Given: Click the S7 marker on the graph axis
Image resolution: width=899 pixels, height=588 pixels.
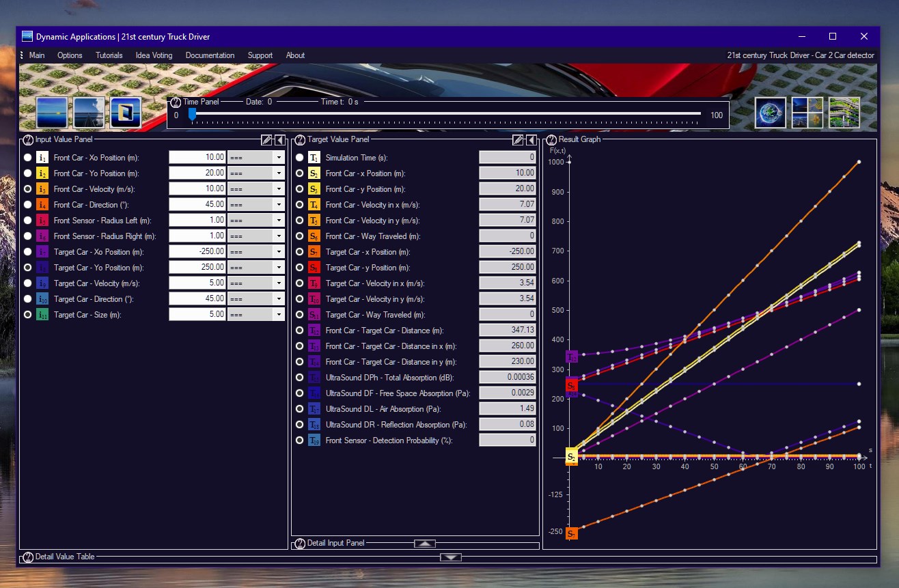Looking at the screenshot, I should click(x=572, y=533).
